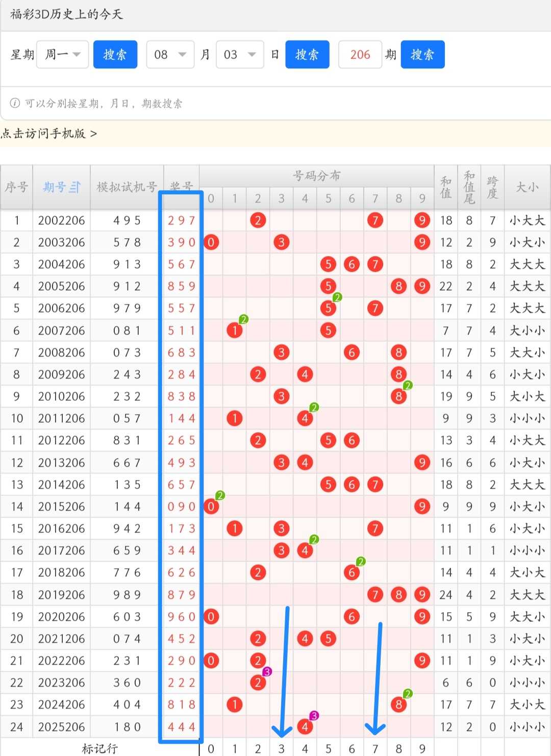Click the 和值尾 column header
Image resolution: width=551 pixels, height=756 pixels.
(469, 187)
